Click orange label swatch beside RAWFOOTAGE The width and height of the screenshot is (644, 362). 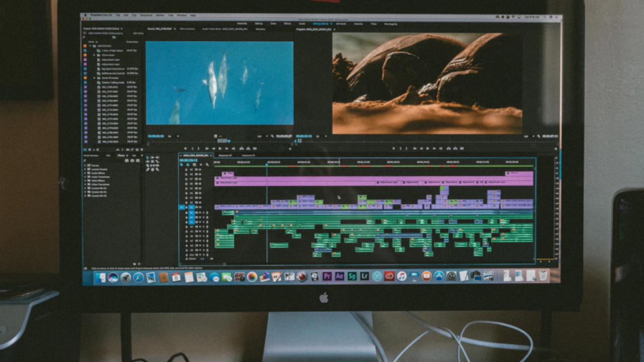(85, 46)
